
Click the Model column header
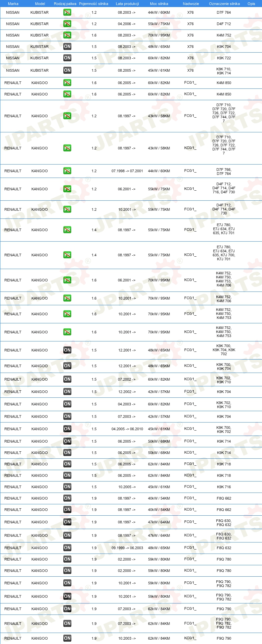tap(40, 4)
